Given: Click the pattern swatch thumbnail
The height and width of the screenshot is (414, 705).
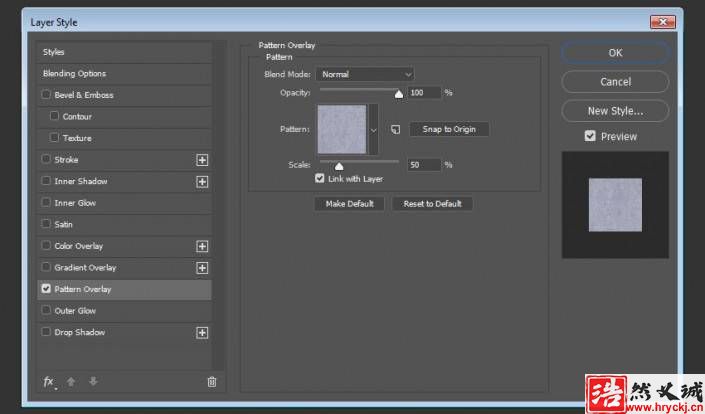Looking at the screenshot, I should point(342,129).
